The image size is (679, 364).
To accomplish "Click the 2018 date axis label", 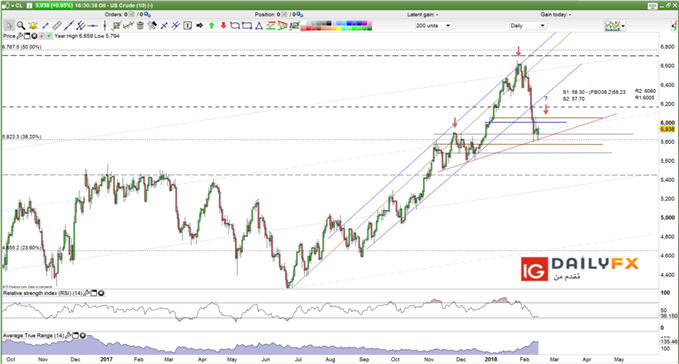I will tap(491, 359).
